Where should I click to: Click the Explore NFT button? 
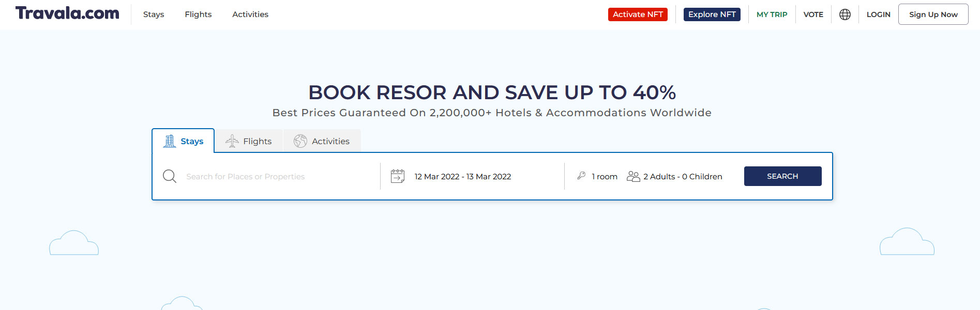click(712, 14)
